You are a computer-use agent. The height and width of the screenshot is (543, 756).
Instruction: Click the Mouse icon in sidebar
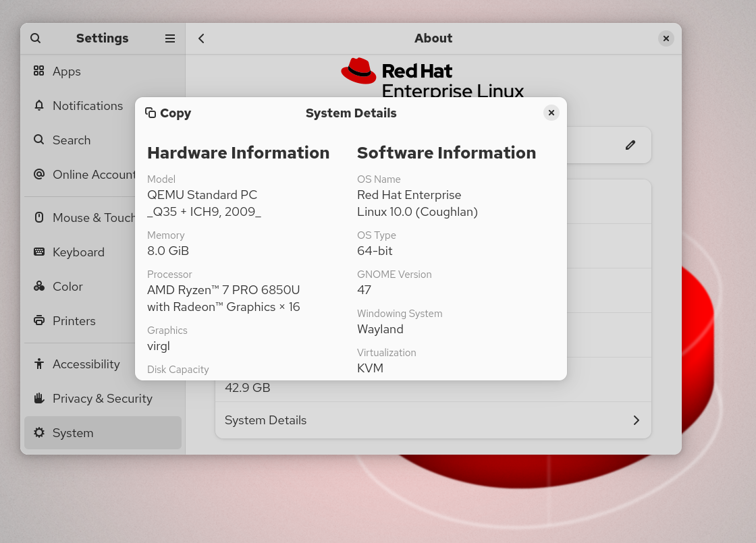39,217
